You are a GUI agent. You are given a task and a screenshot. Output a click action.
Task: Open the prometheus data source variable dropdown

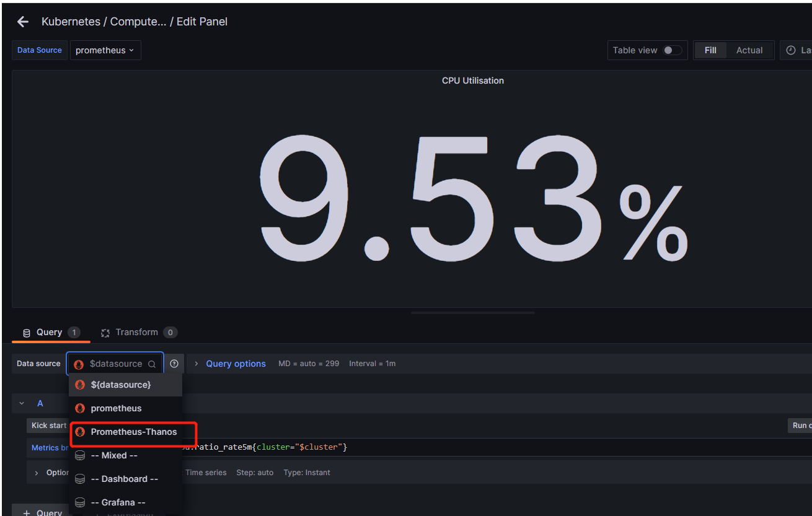105,50
